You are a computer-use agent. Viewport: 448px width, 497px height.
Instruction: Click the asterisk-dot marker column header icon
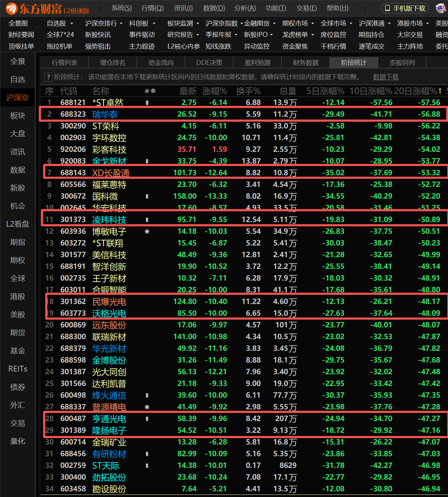[150, 91]
